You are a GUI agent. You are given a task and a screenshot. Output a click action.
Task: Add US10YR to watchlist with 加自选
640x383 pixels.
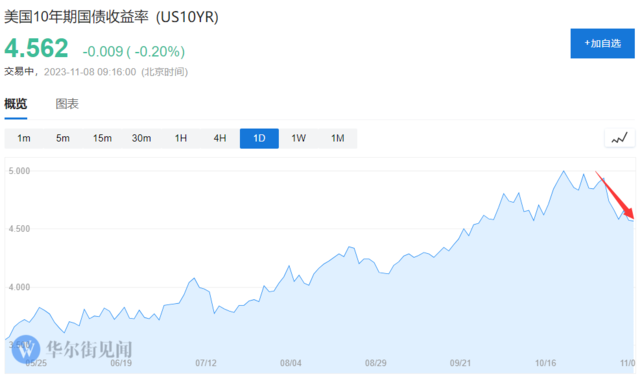click(x=602, y=43)
